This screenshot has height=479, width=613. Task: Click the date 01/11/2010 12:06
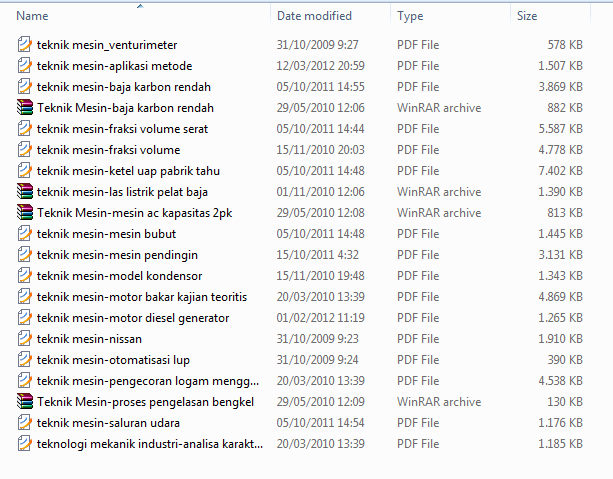(321, 192)
